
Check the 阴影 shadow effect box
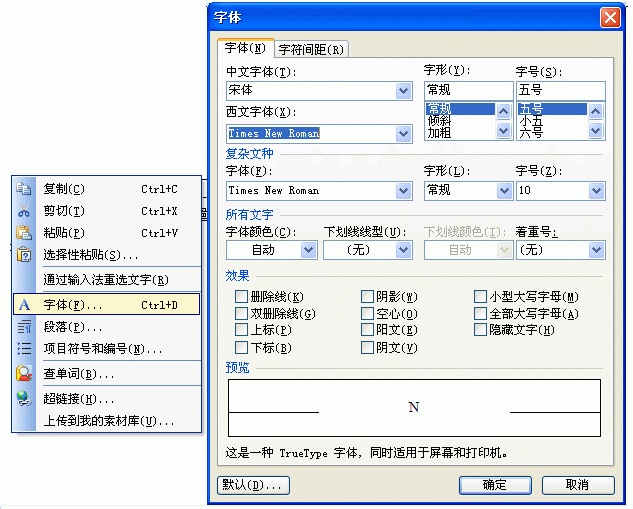tap(367, 297)
